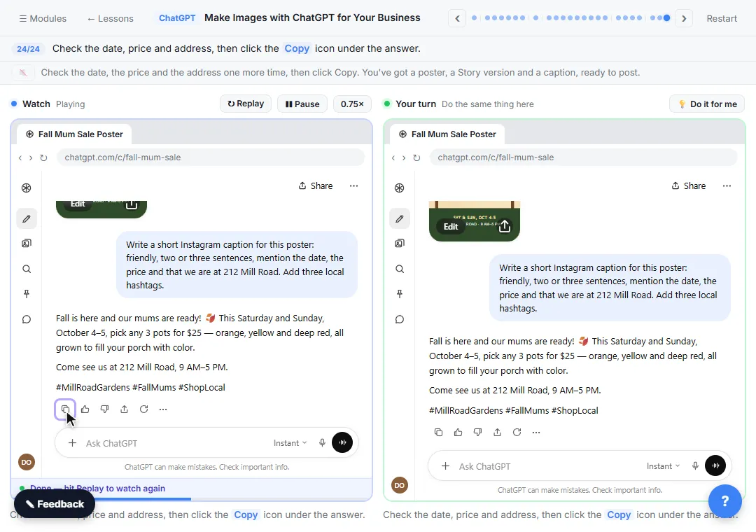Screen dimensions: 756x532
Task: Click the microphone icon in the Your turn composer
Action: (x=695, y=466)
